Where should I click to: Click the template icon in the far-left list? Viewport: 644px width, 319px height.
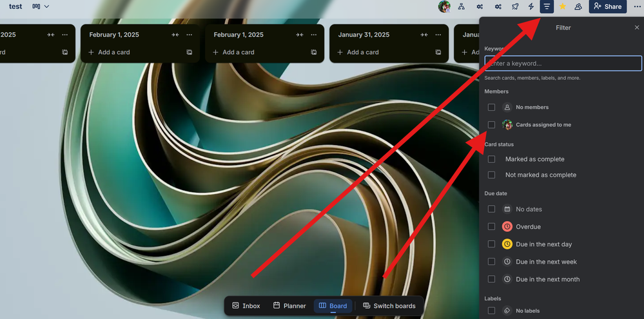pos(65,52)
